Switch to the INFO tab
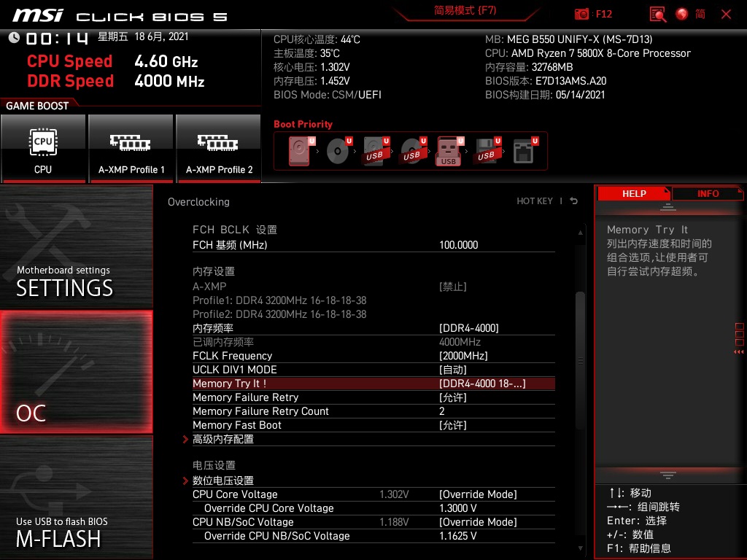 (708, 193)
